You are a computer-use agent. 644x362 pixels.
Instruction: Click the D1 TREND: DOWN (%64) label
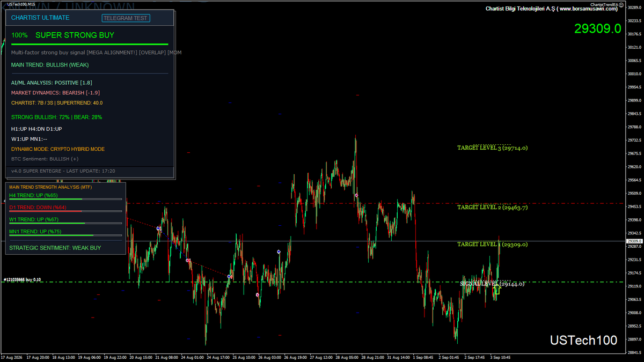[38, 208]
